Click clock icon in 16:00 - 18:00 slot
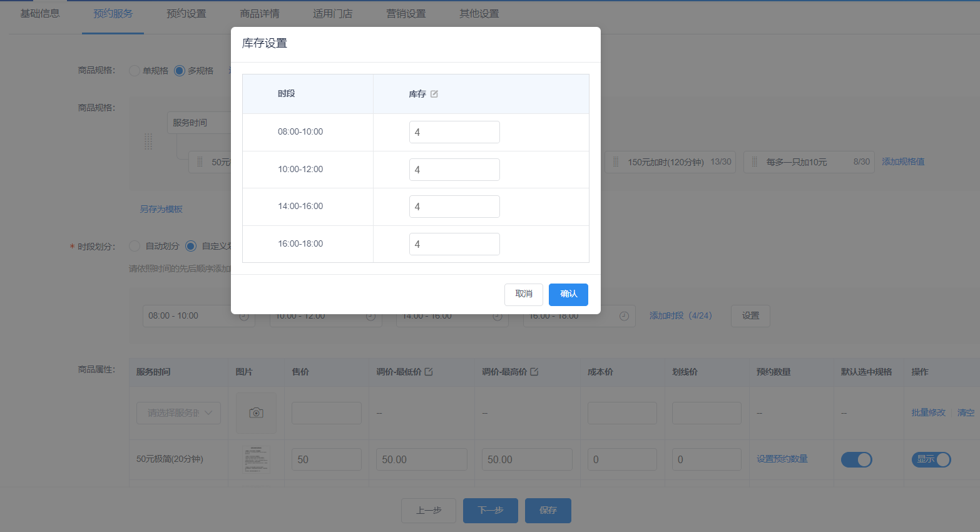Image resolution: width=980 pixels, height=532 pixels. pyautogui.click(x=624, y=317)
